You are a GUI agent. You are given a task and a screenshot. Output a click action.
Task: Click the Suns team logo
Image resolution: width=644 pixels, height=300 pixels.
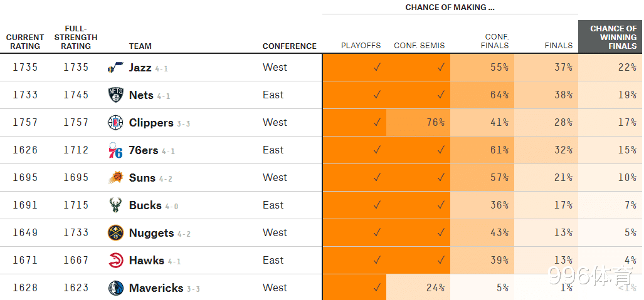[x=115, y=178]
